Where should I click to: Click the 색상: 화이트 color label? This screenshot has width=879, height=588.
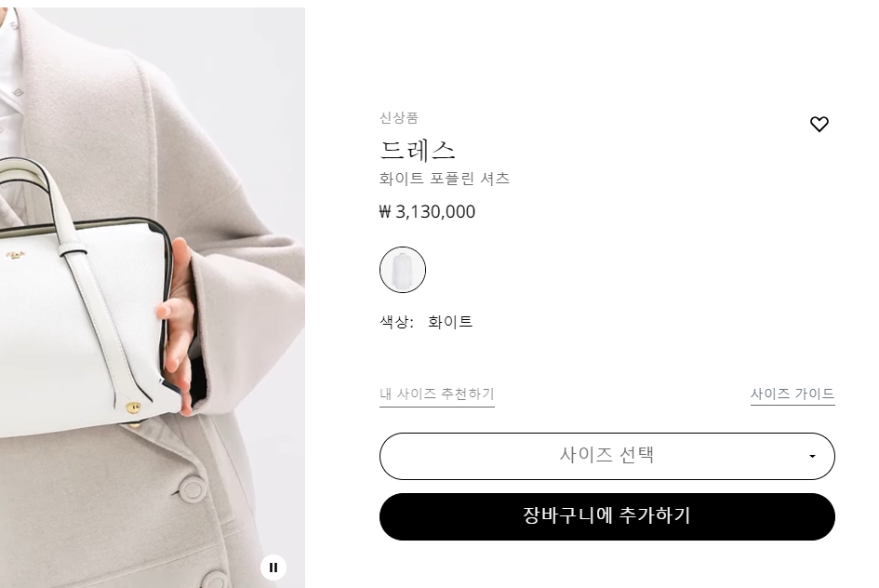(426, 322)
